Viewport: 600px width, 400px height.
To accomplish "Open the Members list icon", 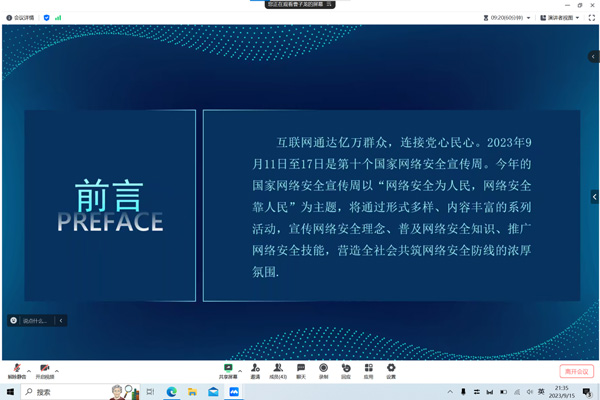I will pyautogui.click(x=277, y=369).
